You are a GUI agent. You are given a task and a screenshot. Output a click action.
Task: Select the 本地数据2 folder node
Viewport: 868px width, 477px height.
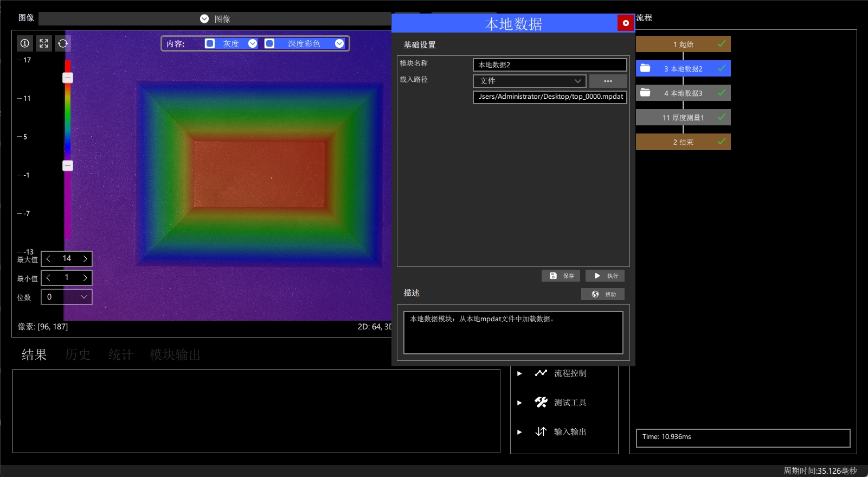click(x=683, y=68)
